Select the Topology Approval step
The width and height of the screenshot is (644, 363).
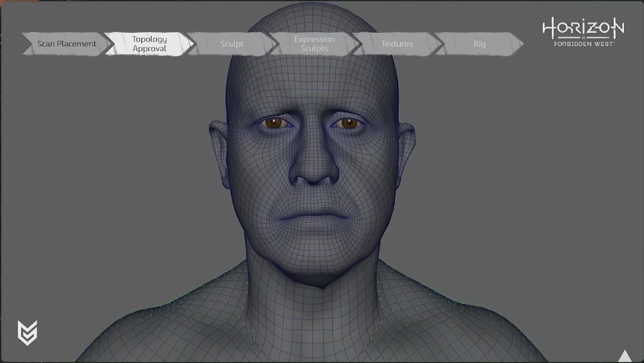pos(150,44)
